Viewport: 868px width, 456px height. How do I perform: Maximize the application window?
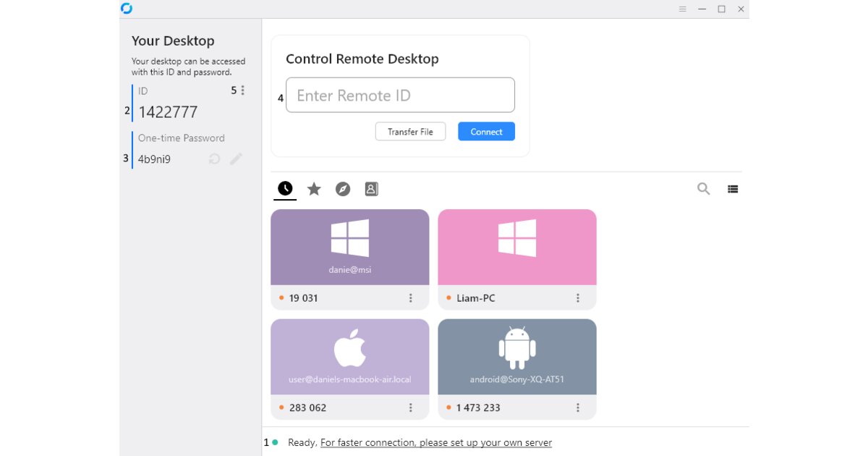click(x=721, y=9)
